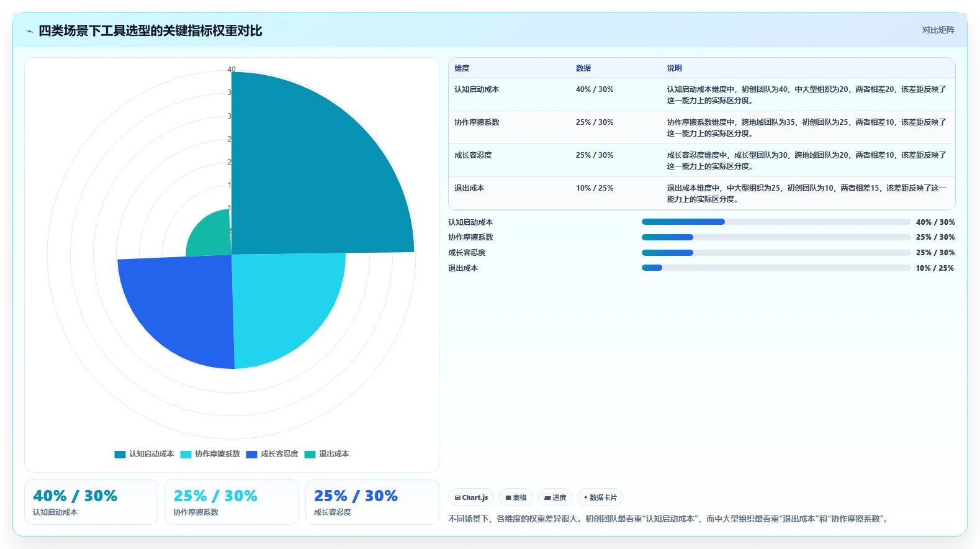Open the 25% / 30% 协作摩擦系数 stat card
This screenshot has width=980, height=549.
[232, 502]
